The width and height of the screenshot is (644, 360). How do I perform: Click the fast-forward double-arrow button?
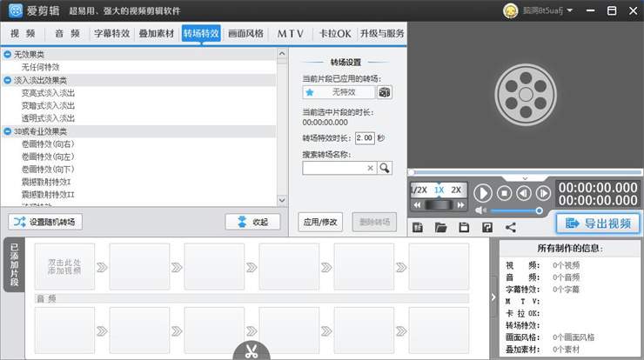pyautogui.click(x=461, y=204)
